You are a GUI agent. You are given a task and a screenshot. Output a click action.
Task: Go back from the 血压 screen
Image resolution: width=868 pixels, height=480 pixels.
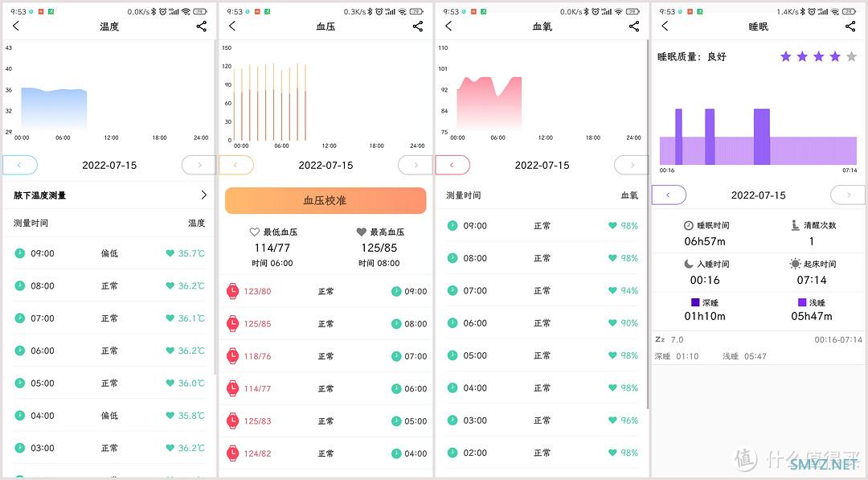pyautogui.click(x=232, y=26)
